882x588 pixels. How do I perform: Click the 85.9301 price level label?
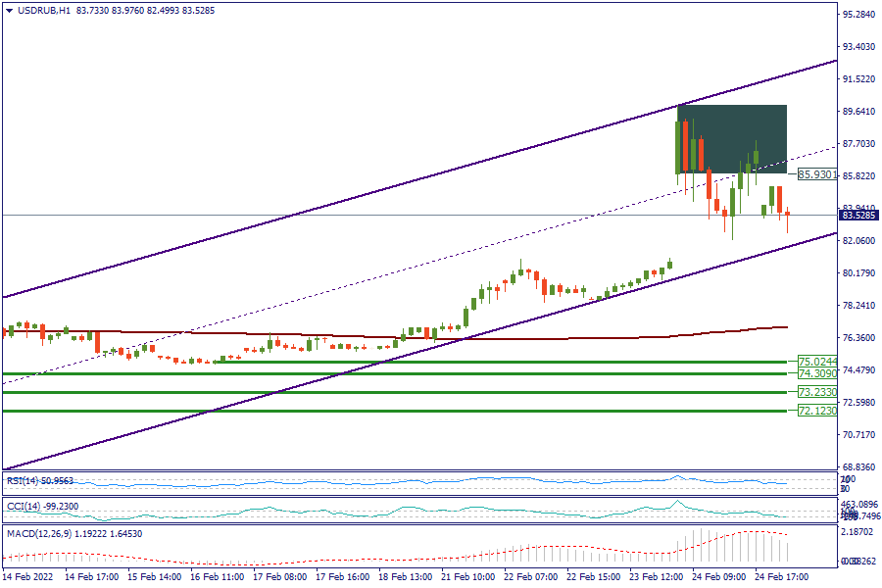click(x=816, y=174)
